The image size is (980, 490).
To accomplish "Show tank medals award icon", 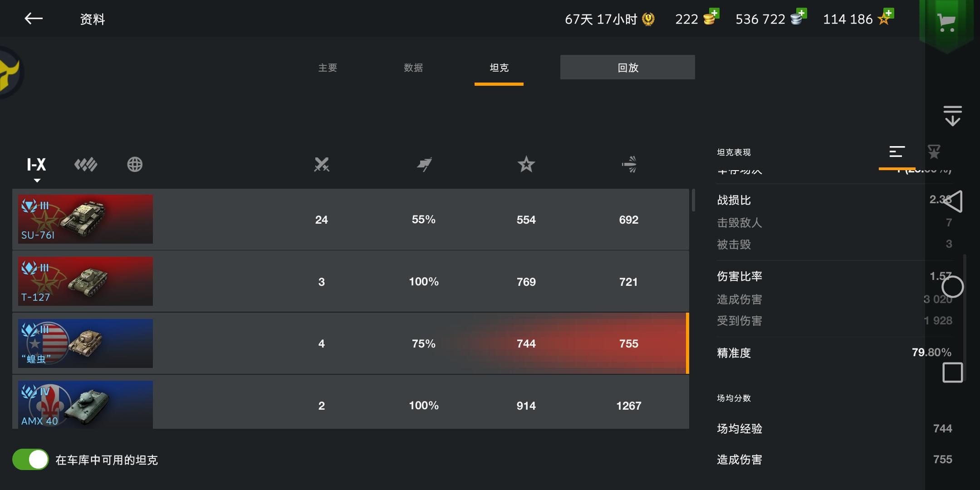I will 934,152.
